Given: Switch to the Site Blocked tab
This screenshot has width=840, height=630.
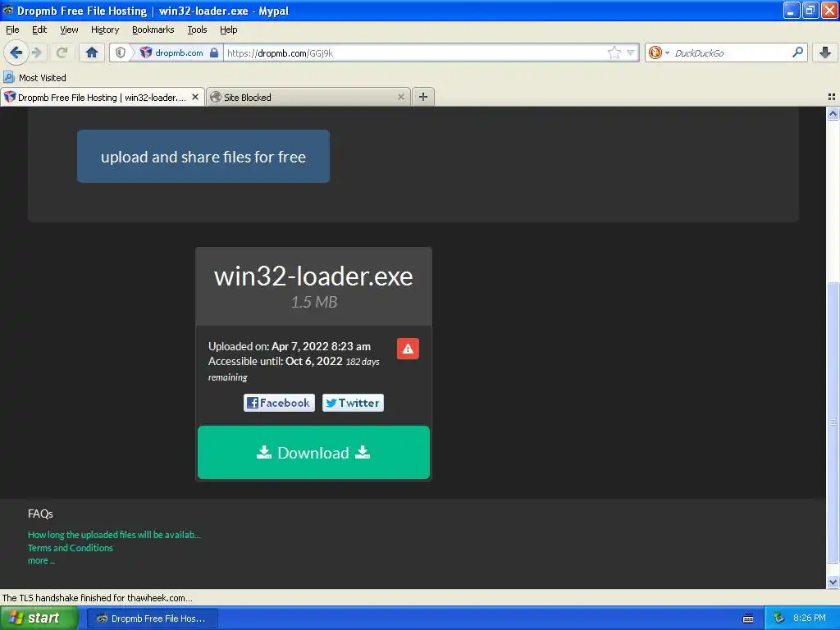Looking at the screenshot, I should [x=308, y=97].
